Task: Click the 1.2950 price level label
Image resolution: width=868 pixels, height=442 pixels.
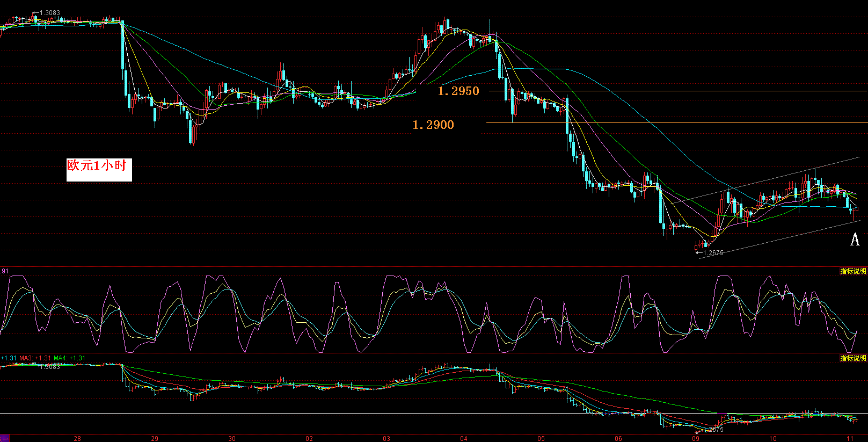Action: [x=458, y=91]
